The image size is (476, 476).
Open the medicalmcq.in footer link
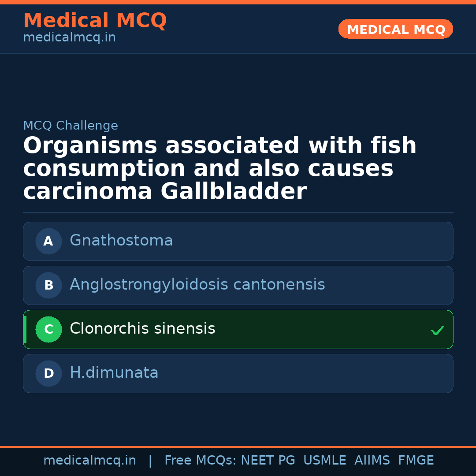click(x=89, y=461)
